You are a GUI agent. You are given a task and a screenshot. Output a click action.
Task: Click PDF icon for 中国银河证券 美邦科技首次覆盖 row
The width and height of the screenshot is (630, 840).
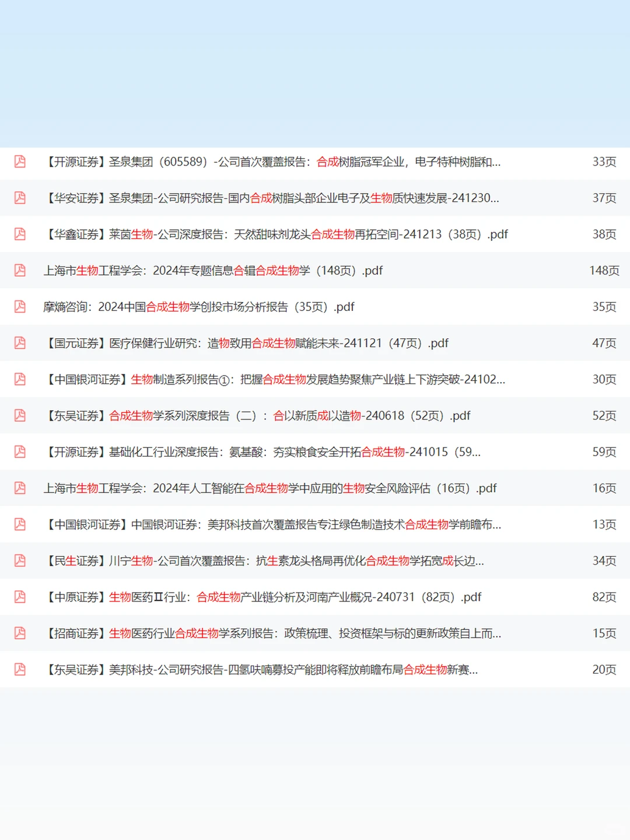[x=20, y=524]
